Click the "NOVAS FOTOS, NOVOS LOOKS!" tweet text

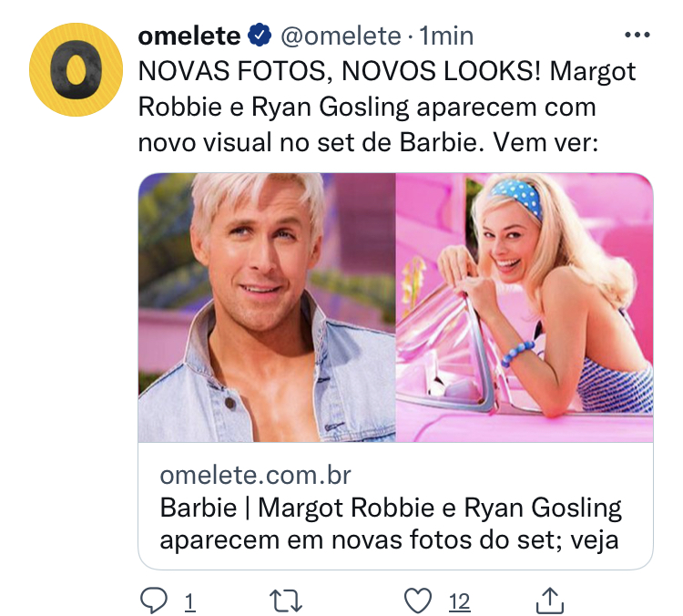(341, 72)
